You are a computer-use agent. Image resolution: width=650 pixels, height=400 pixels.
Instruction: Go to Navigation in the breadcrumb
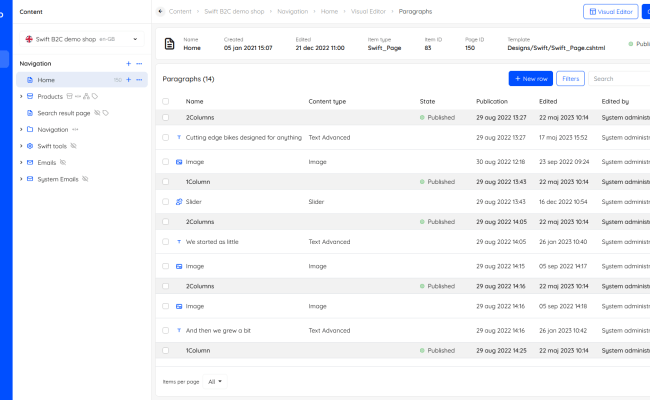click(293, 12)
